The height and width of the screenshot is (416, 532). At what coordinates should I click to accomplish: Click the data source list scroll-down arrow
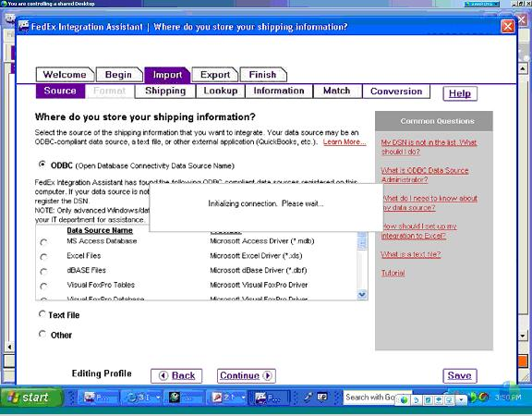click(362, 295)
